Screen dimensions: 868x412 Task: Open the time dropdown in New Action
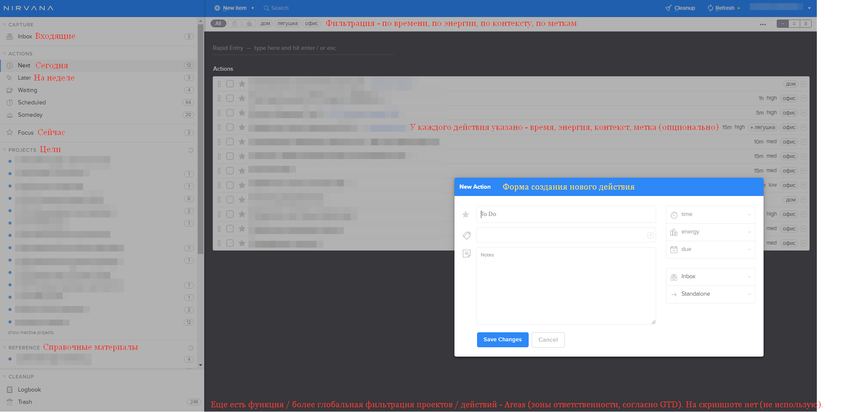[x=710, y=215]
